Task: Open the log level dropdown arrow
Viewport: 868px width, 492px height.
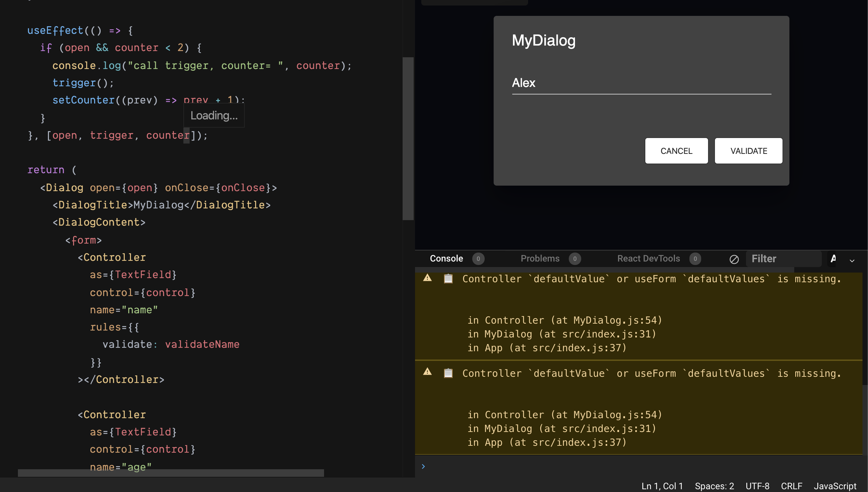Action: click(852, 260)
